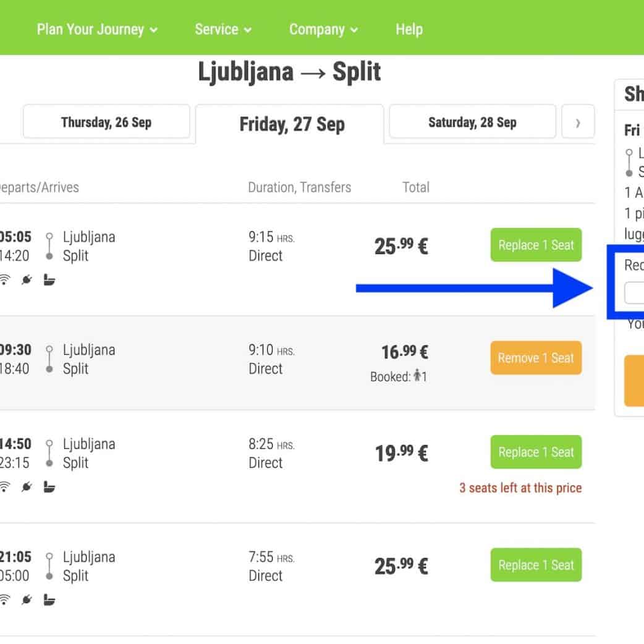Open the Service dropdown menu
This screenshot has height=644, width=644.
222,29
